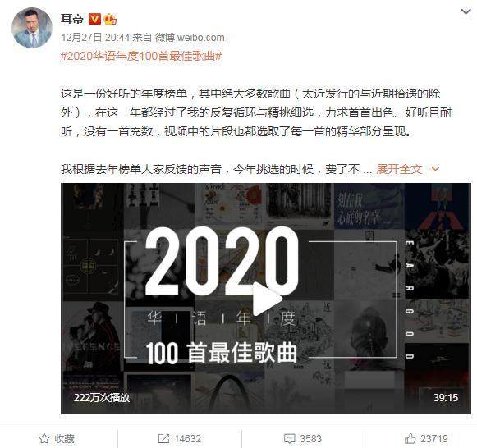Click the comment bubble icon
This screenshot has height=448, width=477.
click(x=289, y=439)
